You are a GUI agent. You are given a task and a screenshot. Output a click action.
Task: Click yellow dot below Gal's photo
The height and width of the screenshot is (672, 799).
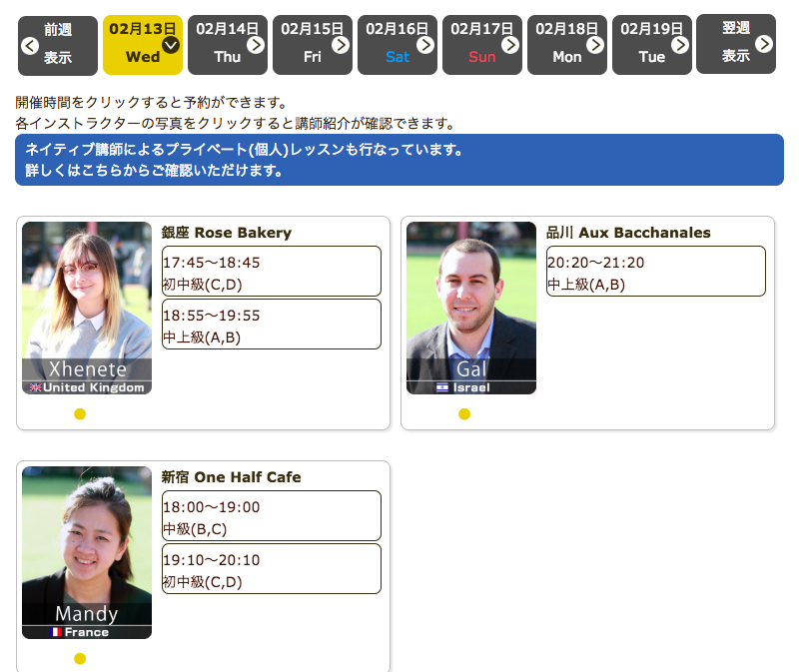[x=464, y=414]
